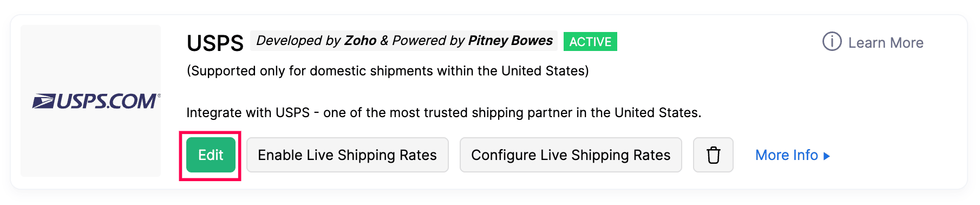980x205 pixels.
Task: Click the USPS.COM logo thumbnail
Action: tap(90, 101)
